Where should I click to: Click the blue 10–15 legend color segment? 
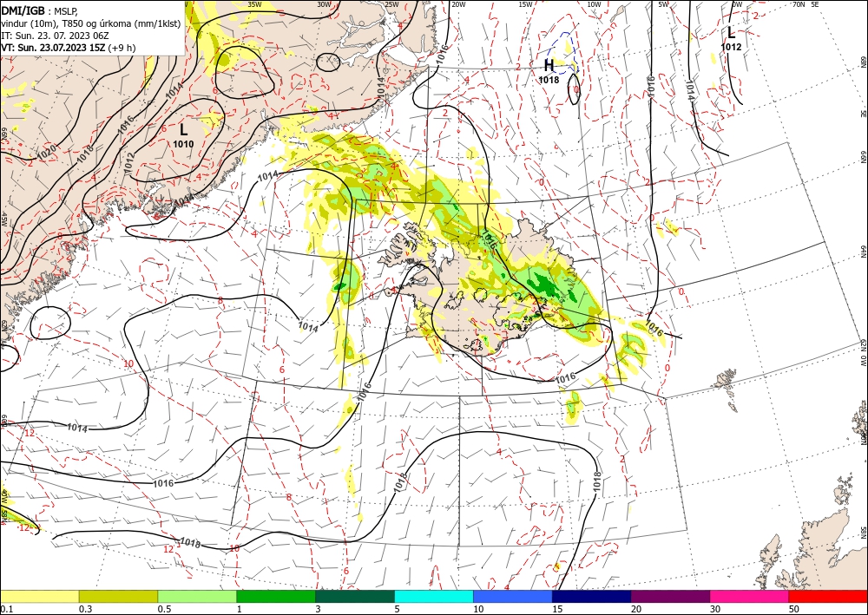(513, 596)
